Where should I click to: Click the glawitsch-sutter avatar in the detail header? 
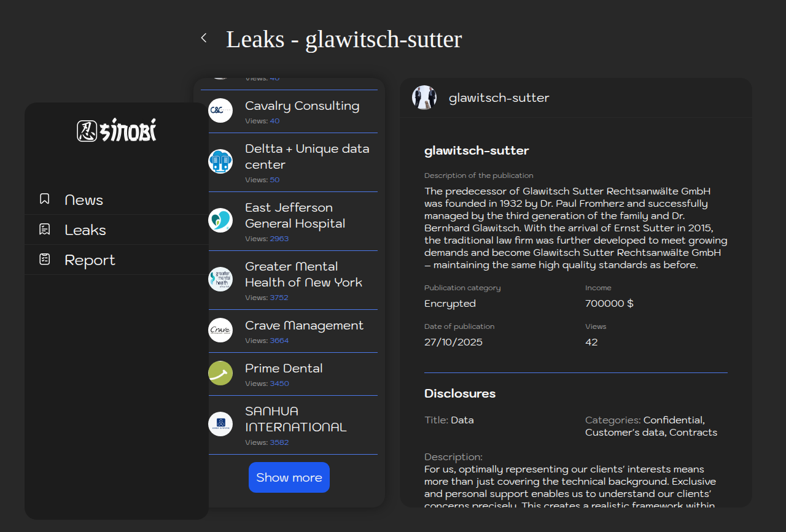(x=424, y=98)
